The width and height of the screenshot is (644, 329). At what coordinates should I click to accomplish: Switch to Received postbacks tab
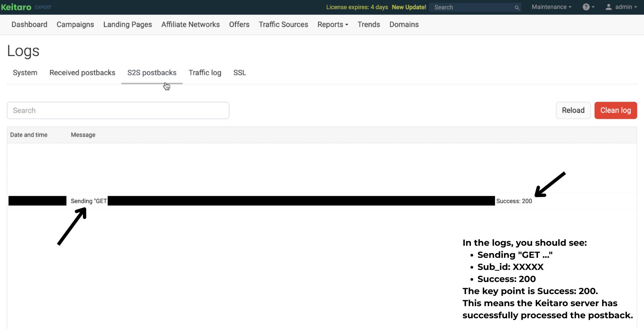(82, 73)
